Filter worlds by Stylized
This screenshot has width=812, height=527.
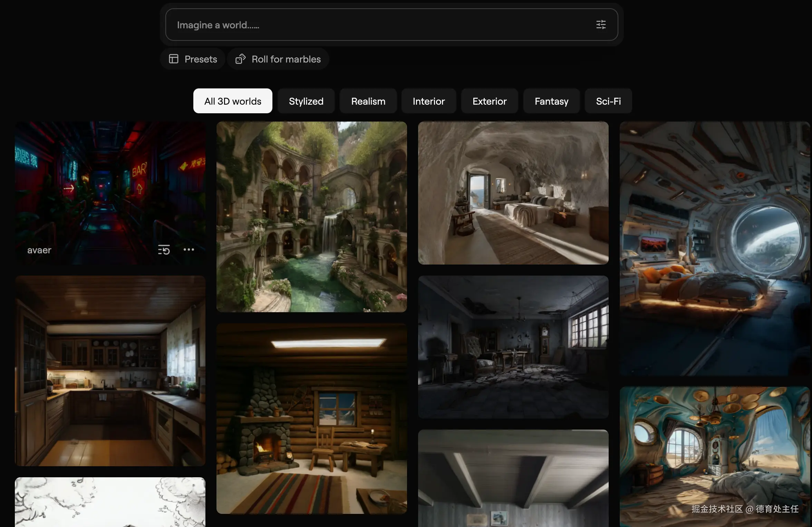pos(306,101)
